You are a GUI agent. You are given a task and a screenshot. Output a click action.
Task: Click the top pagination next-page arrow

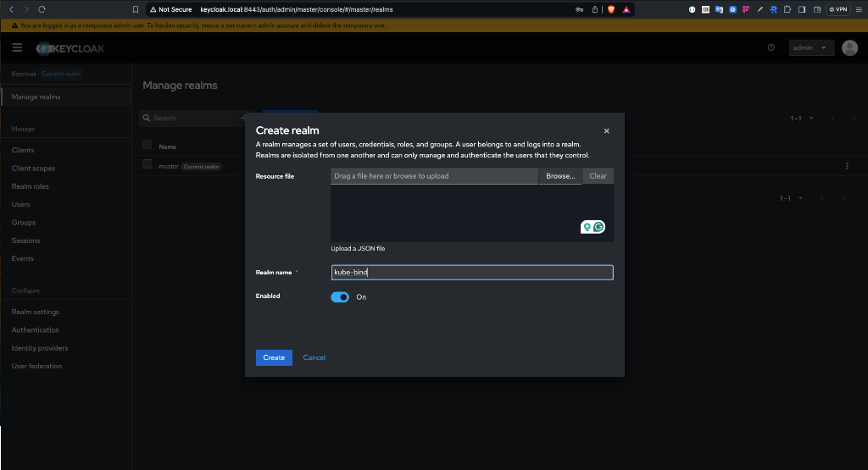854,119
